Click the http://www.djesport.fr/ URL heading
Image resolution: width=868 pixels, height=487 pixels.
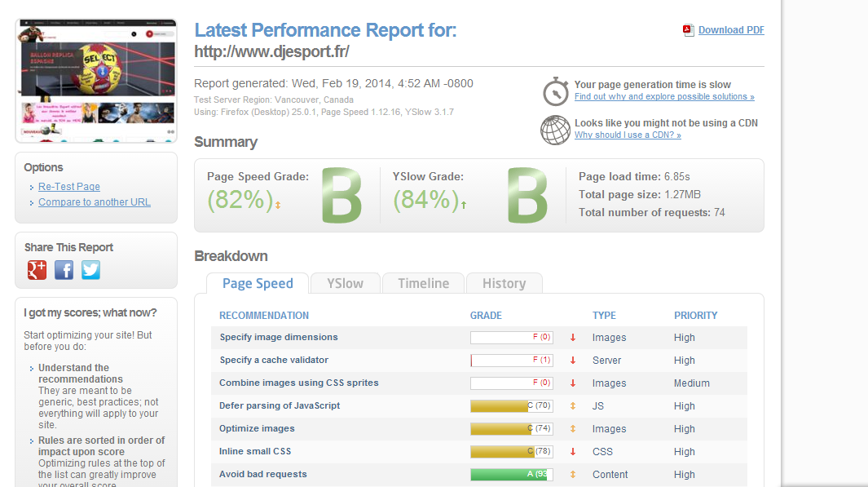(x=271, y=51)
